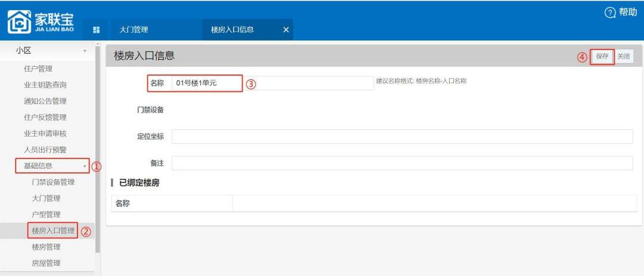Click the sidebar vertical scrollbar

[x=98, y=149]
